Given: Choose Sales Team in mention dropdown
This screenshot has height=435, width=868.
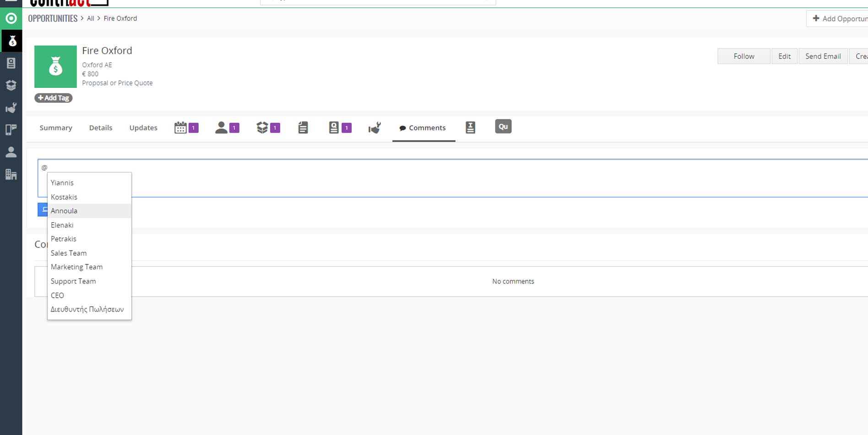Looking at the screenshot, I should [69, 253].
